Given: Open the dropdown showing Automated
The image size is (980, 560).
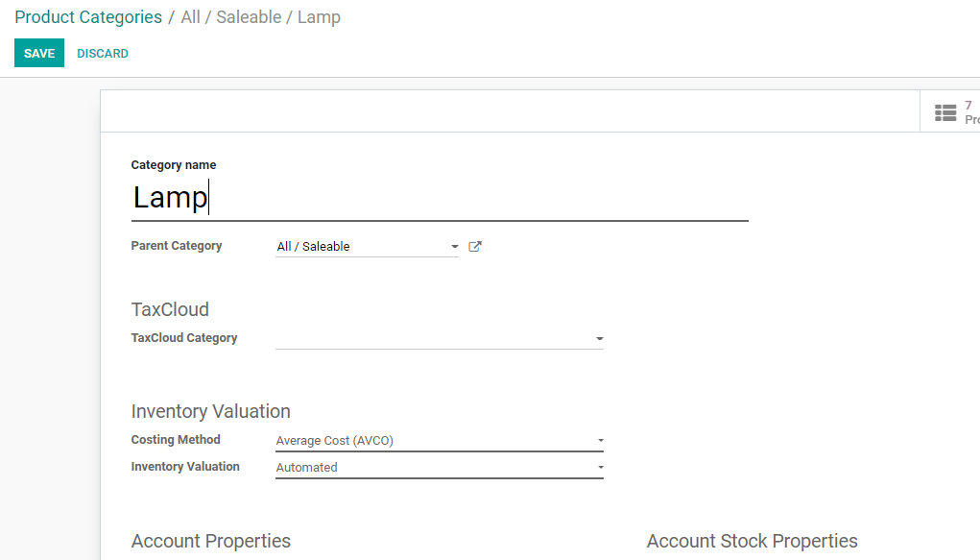Looking at the screenshot, I should pos(439,468).
